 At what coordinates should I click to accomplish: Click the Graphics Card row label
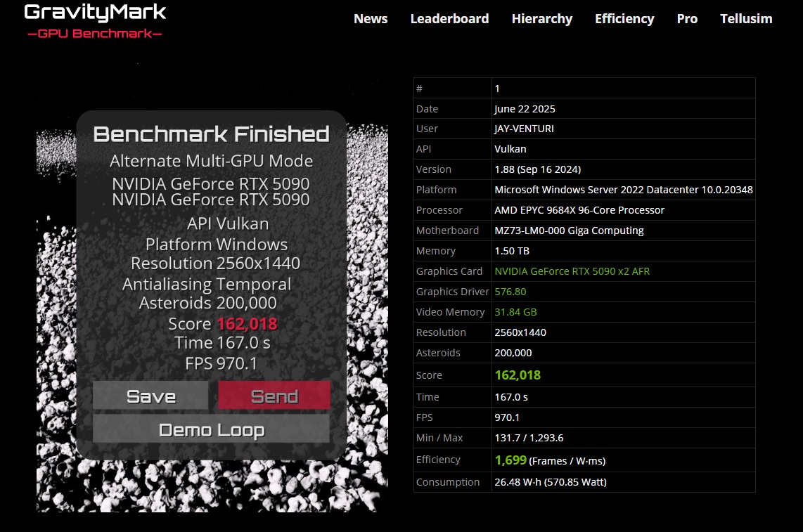point(449,271)
